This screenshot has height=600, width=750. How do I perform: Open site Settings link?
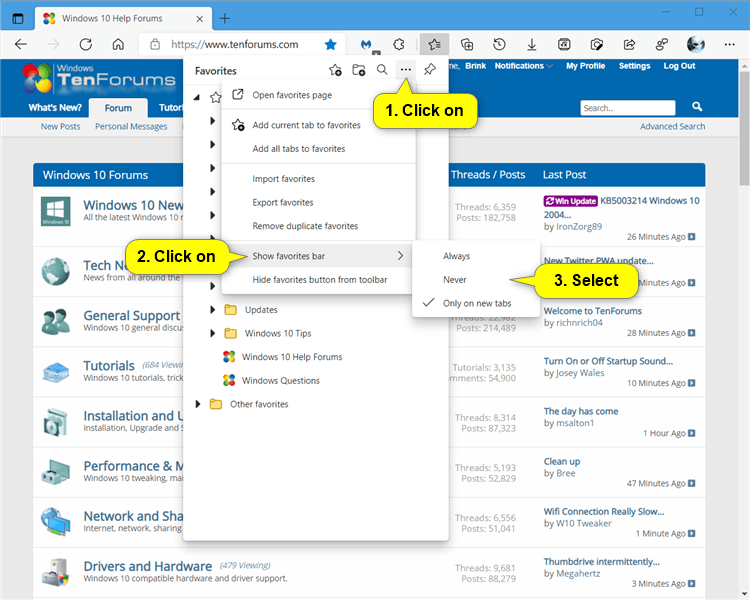point(634,66)
